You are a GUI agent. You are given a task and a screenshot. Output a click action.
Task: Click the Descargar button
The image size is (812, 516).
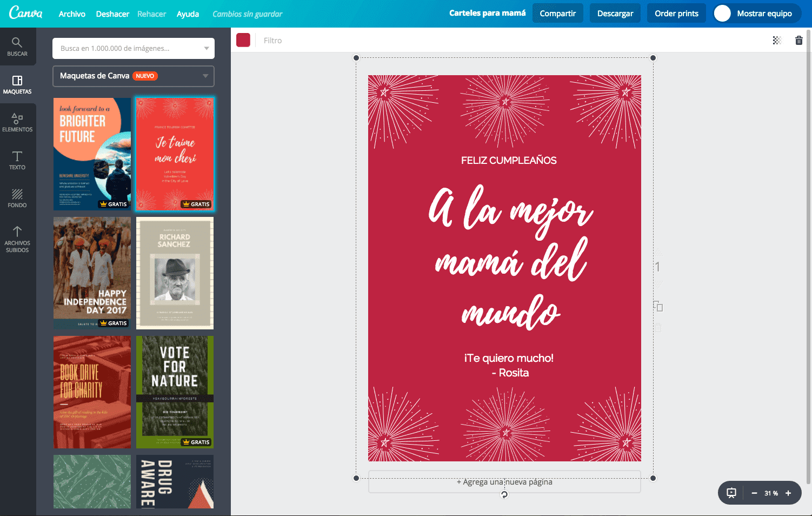(615, 14)
